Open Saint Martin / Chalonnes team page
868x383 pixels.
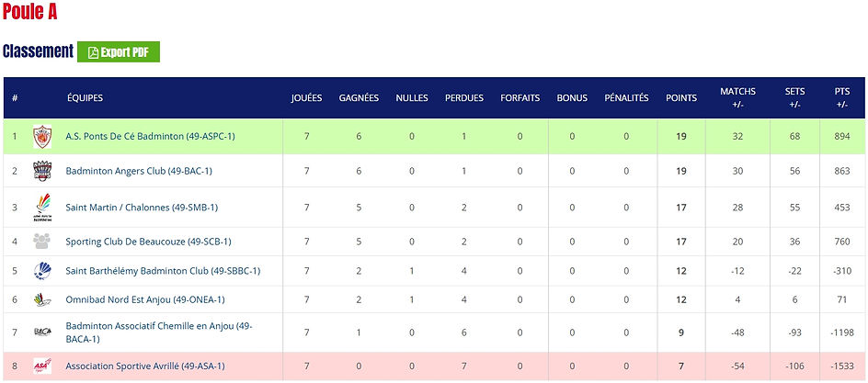click(142, 208)
